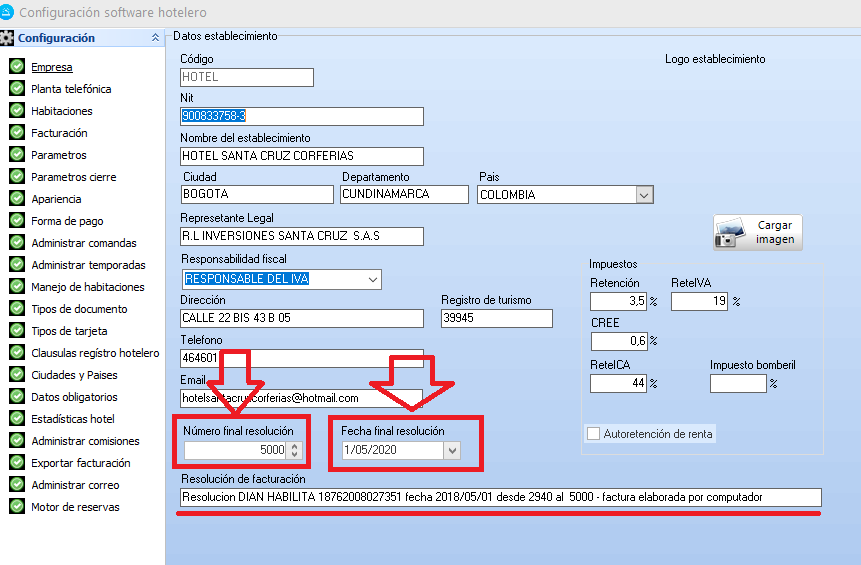This screenshot has width=861, height=565.
Task: Click the icon beside Motor de reservas
Action: click(x=16, y=507)
